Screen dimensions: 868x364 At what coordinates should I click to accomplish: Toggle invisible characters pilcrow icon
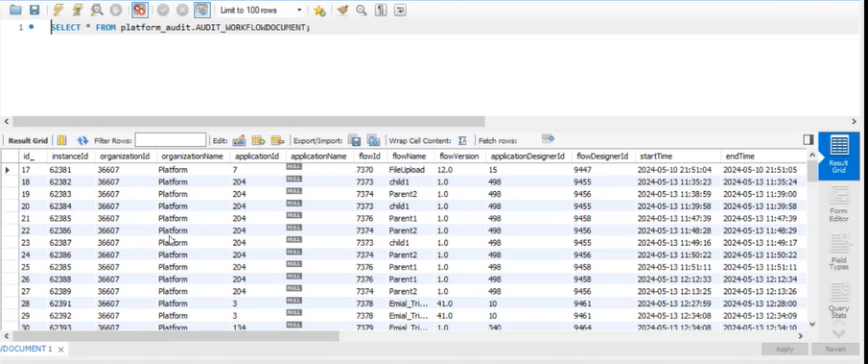(x=381, y=10)
